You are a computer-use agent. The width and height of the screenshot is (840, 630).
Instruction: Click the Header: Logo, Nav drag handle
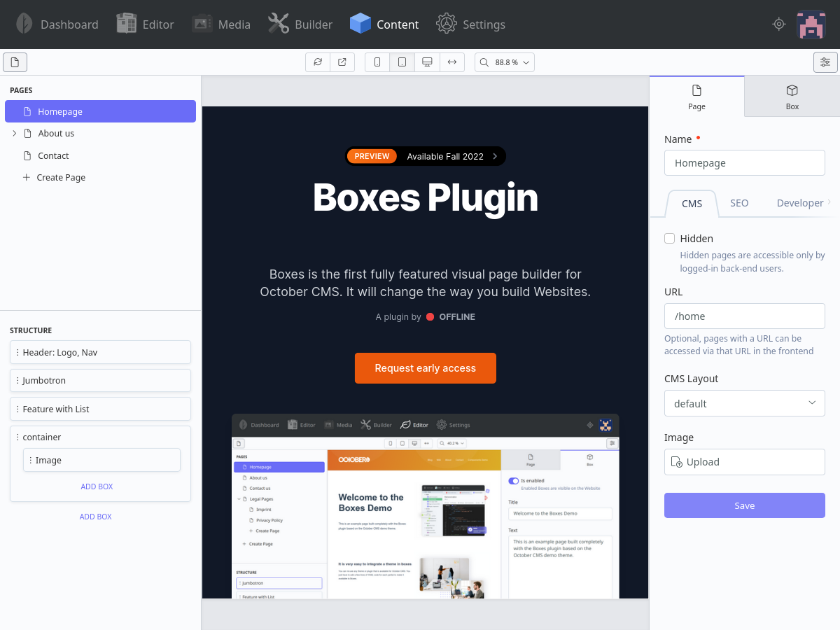(17, 352)
